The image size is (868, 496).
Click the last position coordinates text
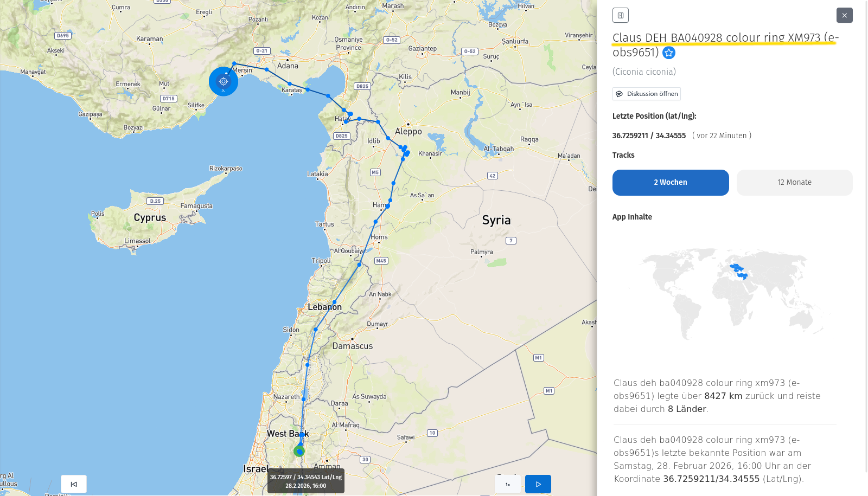649,136
